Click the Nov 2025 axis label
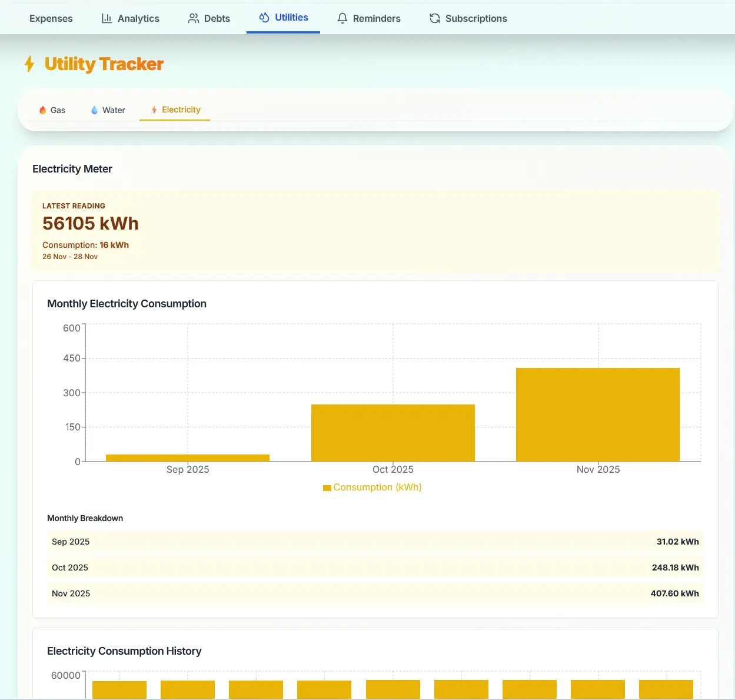735x700 pixels. pos(598,469)
